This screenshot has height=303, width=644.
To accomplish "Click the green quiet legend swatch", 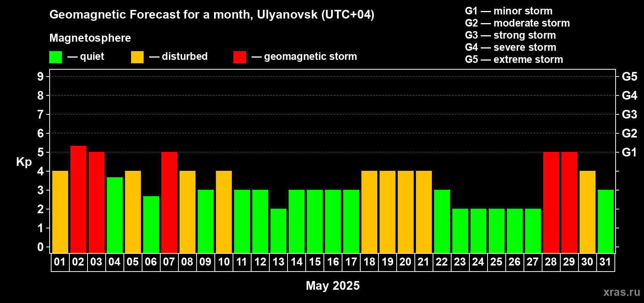I will point(55,57).
